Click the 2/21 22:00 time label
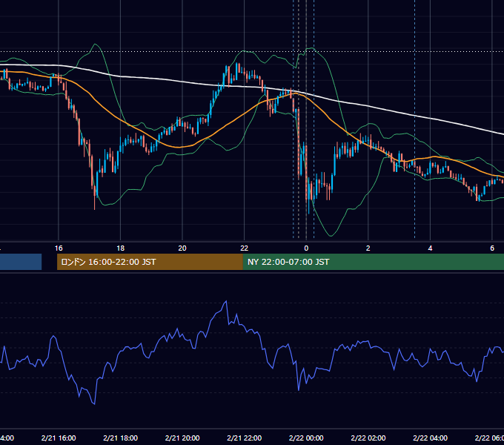Viewport: 504px width, 445px height. pyautogui.click(x=245, y=438)
